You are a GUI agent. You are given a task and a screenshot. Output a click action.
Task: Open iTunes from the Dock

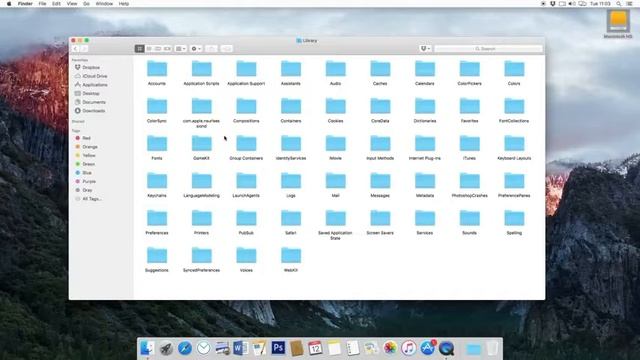[409, 348]
